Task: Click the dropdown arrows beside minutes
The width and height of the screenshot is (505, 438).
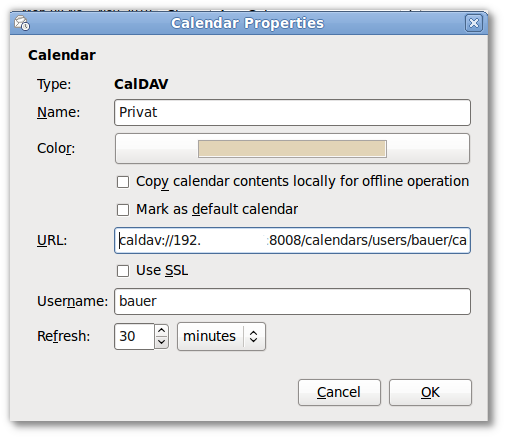Action: 254,336
